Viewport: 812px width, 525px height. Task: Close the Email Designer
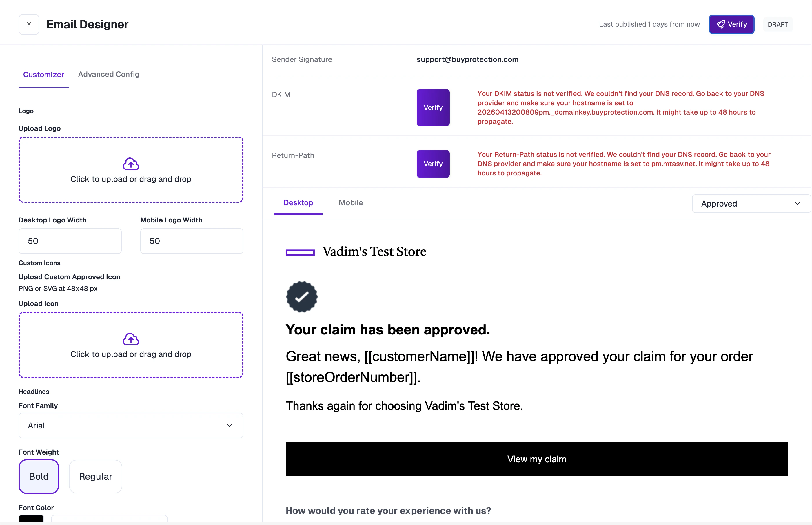(29, 24)
